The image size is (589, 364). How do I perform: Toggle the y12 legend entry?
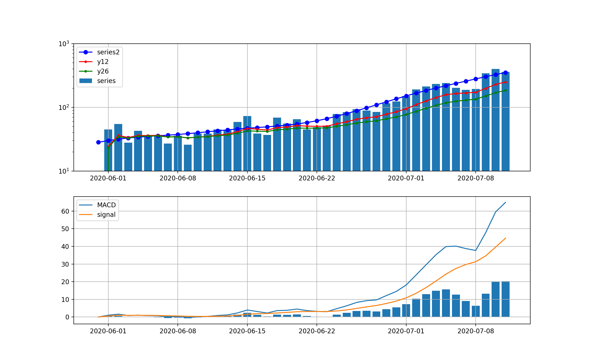pyautogui.click(x=103, y=62)
